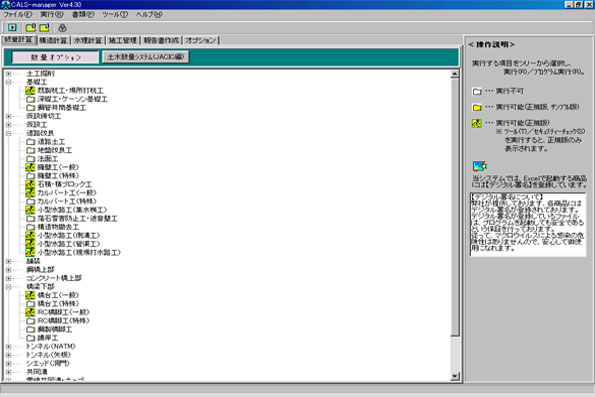The width and height of the screenshot is (595, 397).
Task: Select 石積・積ブロック工 executable item icon
Action: click(x=30, y=184)
